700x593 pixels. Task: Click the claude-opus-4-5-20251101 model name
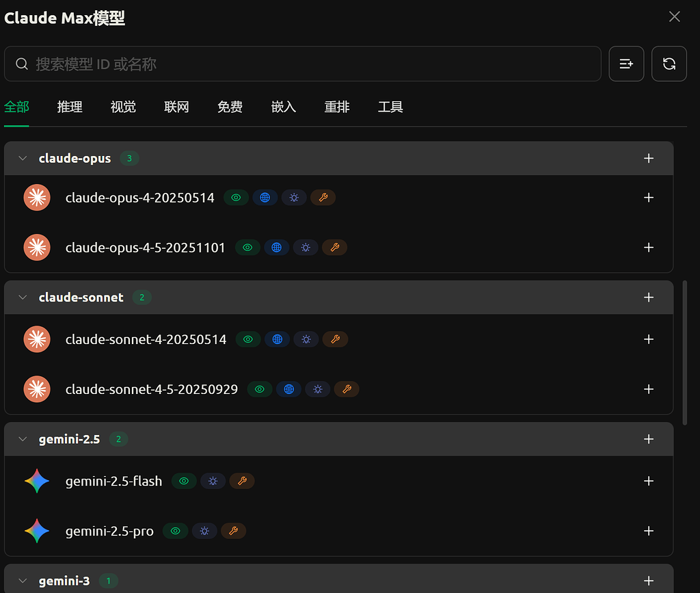(x=146, y=248)
